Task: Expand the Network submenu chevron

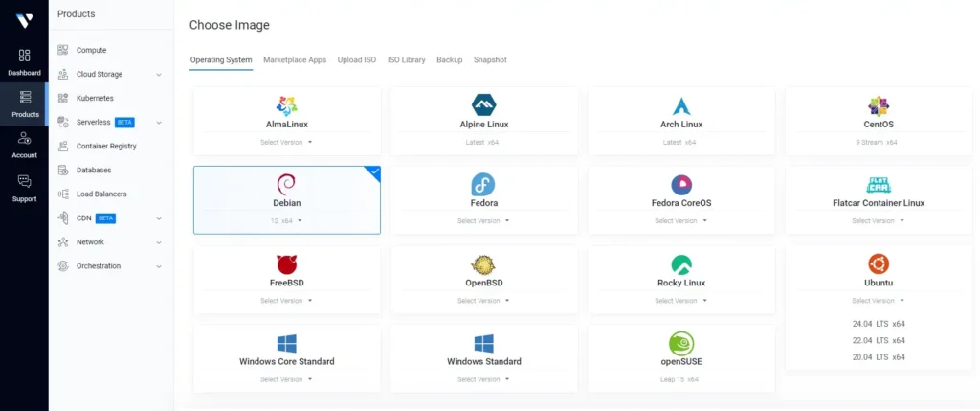Action: point(159,242)
